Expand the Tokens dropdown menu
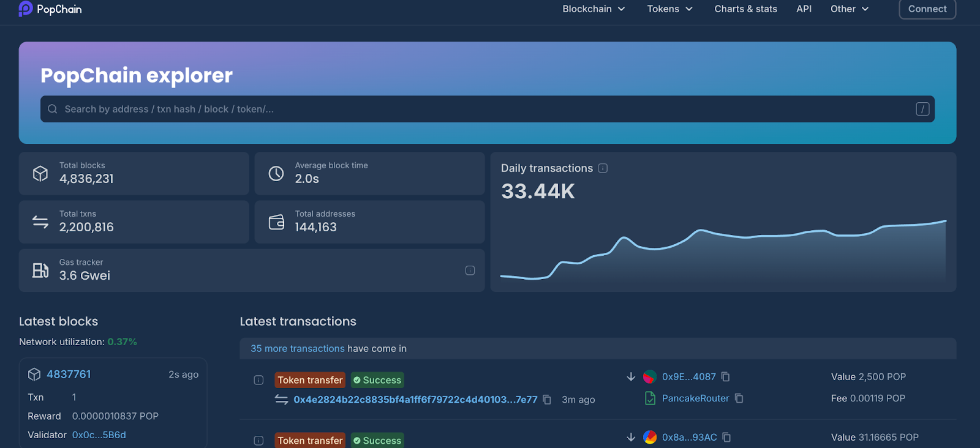The height and width of the screenshot is (448, 980). 669,9
